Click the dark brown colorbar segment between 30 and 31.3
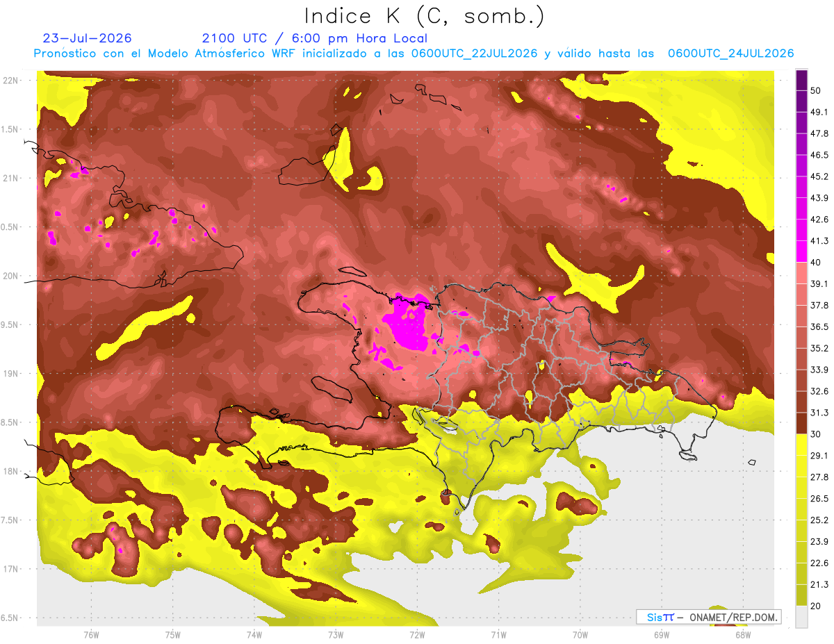Viewport: 834px width, 644px height. click(801, 423)
